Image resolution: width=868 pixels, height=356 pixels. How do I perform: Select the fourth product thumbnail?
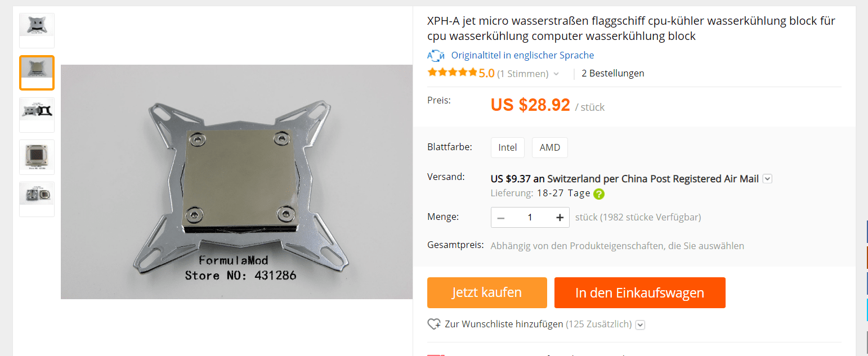click(x=37, y=157)
